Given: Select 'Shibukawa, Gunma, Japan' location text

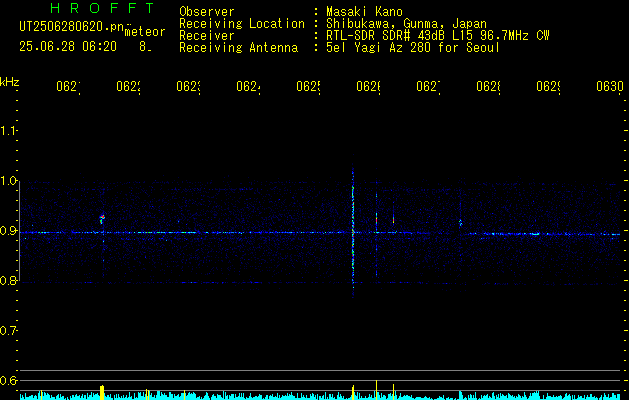Looking at the screenshot, I should pos(406,24).
